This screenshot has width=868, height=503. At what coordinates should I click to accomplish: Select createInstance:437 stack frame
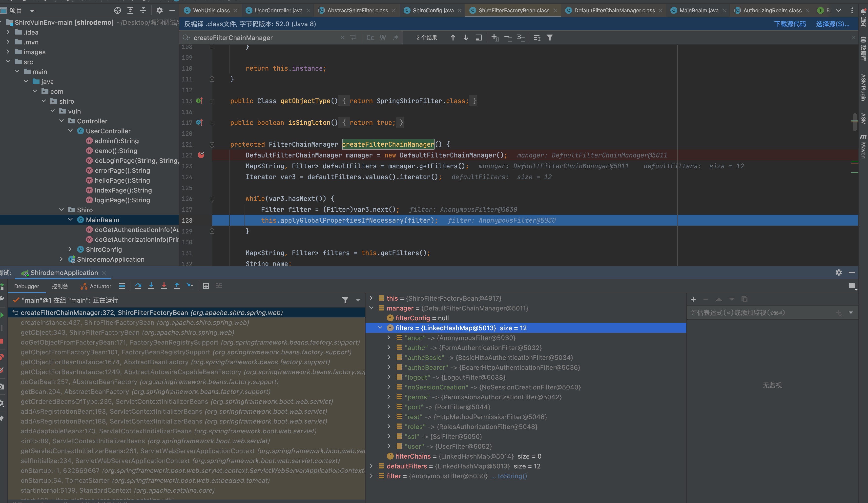[x=186, y=322]
